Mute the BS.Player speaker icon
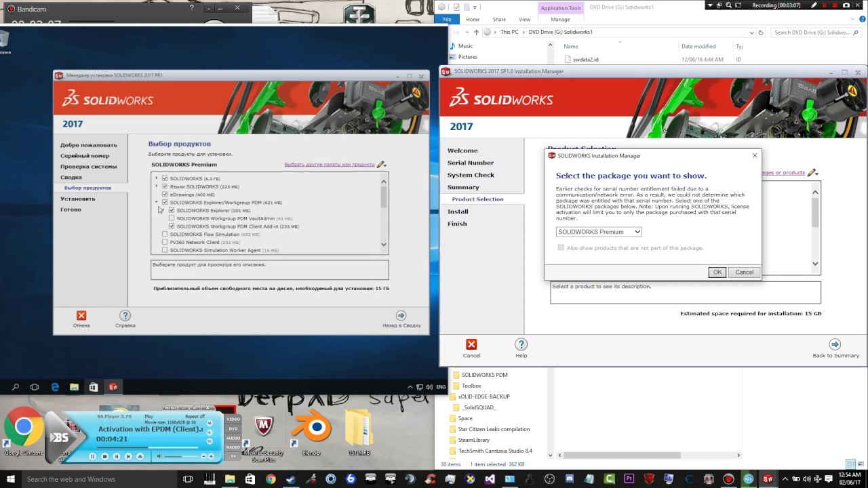This screenshot has height=488, width=868. 159,456
